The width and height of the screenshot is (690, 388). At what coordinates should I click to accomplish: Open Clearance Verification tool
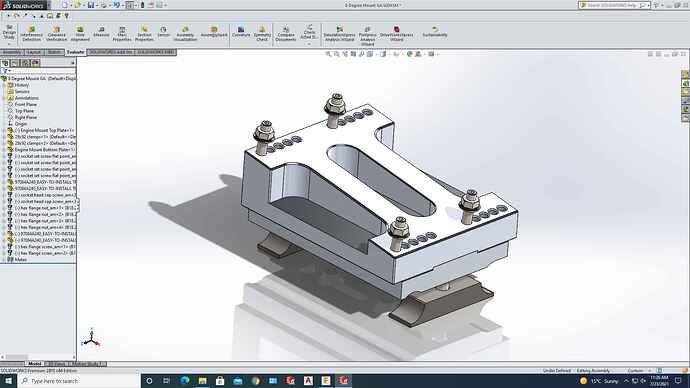pyautogui.click(x=56, y=33)
